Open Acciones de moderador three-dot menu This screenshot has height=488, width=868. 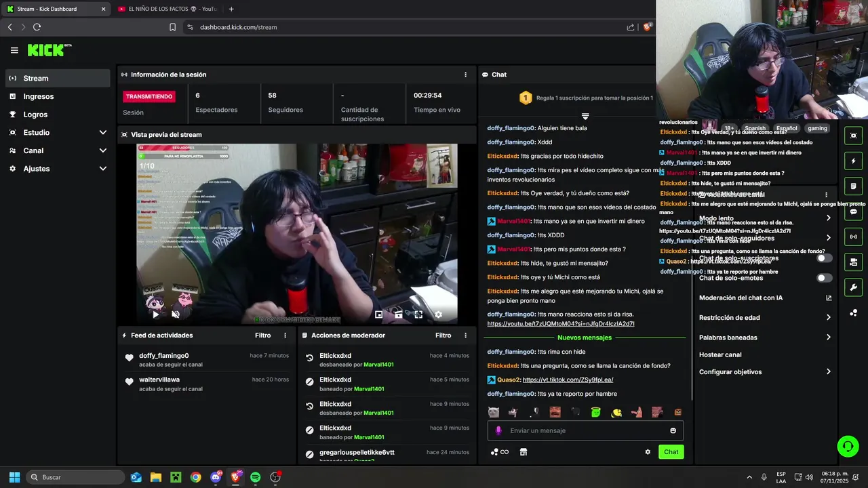click(465, 335)
